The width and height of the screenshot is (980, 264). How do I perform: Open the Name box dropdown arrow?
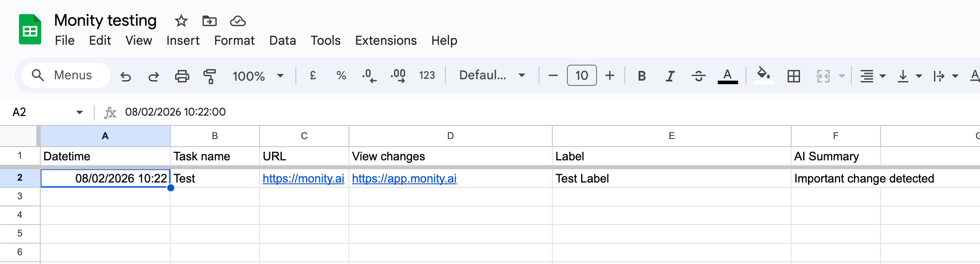[x=80, y=112]
